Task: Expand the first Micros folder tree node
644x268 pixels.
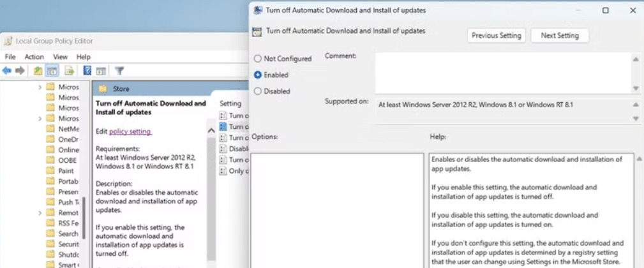Action: 40,87
